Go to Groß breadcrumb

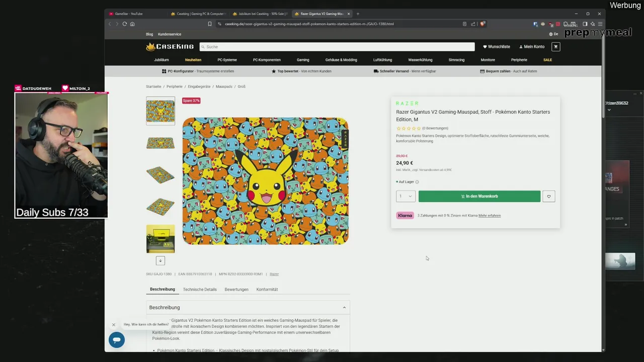(242, 86)
